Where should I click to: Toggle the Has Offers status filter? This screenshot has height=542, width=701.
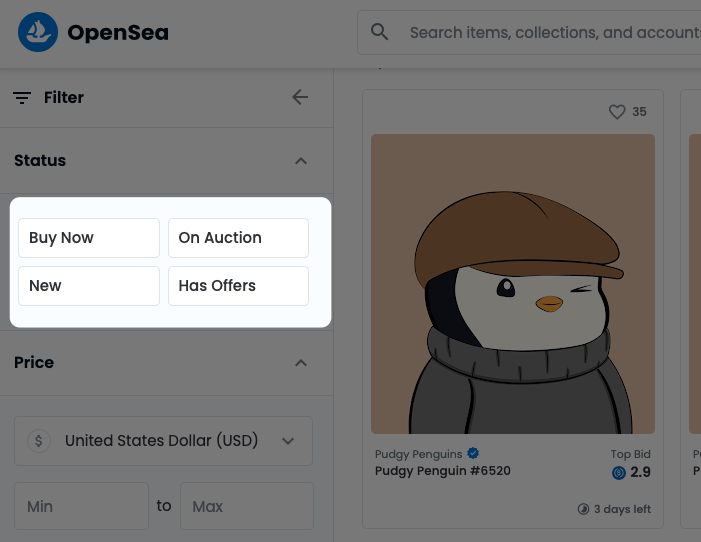coord(238,286)
